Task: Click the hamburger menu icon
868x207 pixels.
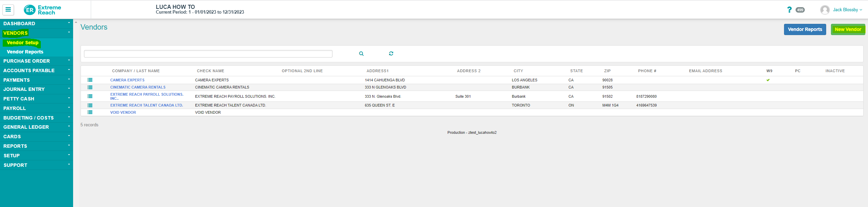Action: 8,10
